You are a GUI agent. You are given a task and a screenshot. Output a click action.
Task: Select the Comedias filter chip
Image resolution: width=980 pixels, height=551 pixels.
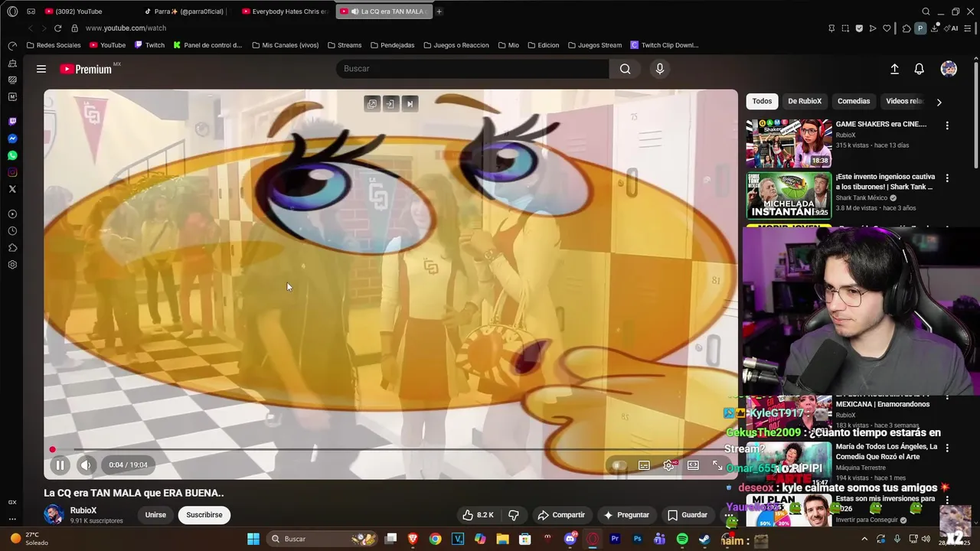point(854,101)
